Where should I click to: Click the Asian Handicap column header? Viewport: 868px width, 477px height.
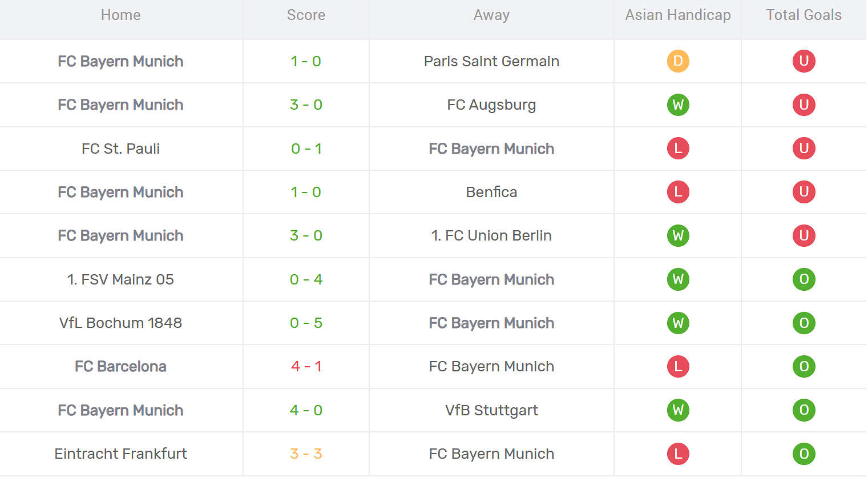click(x=677, y=15)
